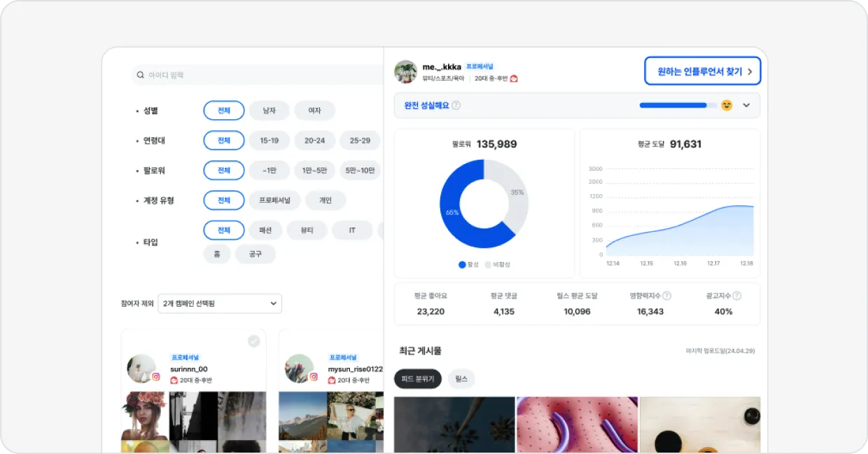Switch to the 피드 분위기 tab
868x454 pixels.
[x=418, y=379]
